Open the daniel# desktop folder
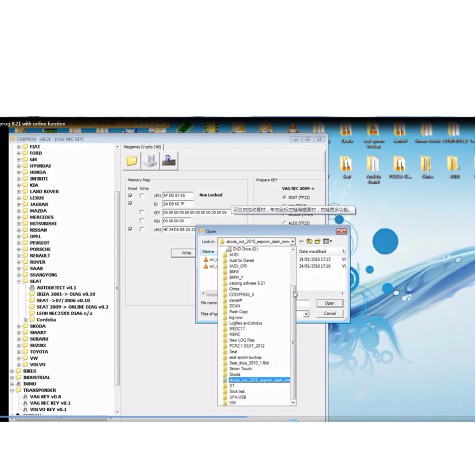This screenshot has height=476, width=476. point(400,132)
